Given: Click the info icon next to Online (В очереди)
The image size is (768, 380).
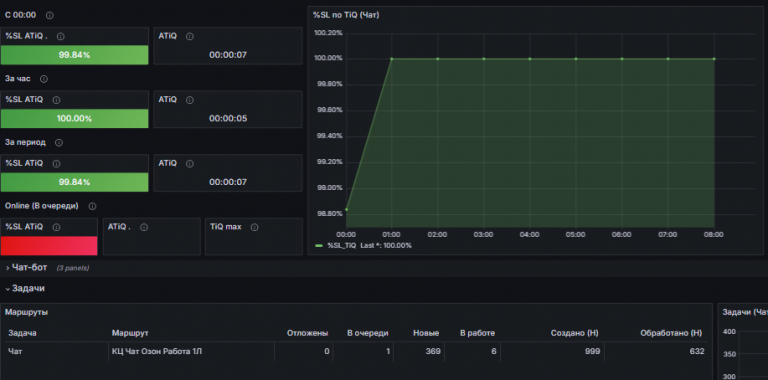Looking at the screenshot, I should pyautogui.click(x=92, y=206).
